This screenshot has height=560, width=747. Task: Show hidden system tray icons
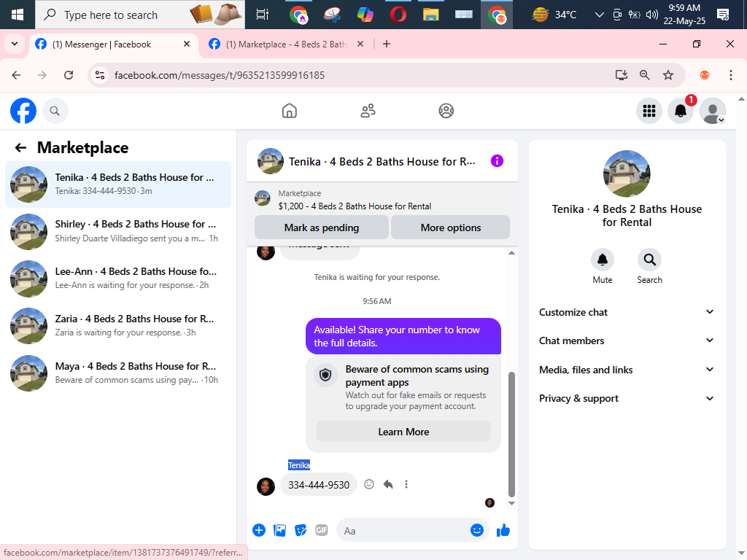tap(600, 15)
